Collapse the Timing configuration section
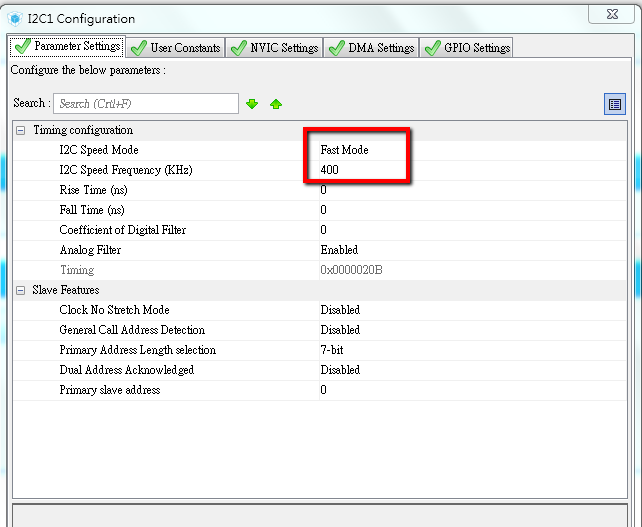The height and width of the screenshot is (527, 642). [21, 131]
